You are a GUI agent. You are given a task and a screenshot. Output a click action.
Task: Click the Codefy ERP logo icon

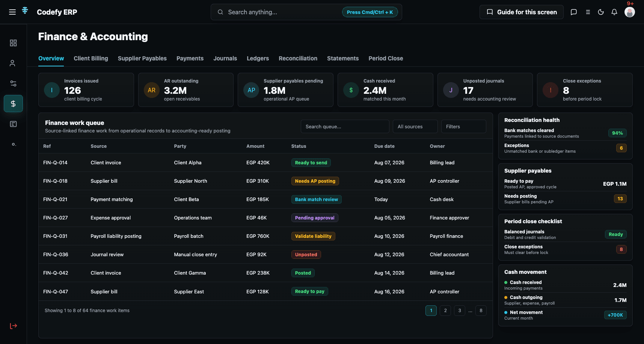[x=25, y=11]
